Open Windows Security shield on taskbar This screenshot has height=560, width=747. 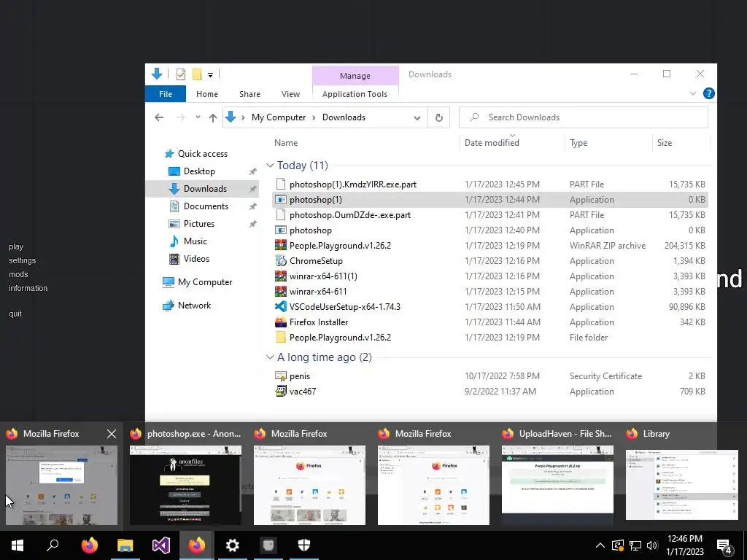(x=304, y=545)
